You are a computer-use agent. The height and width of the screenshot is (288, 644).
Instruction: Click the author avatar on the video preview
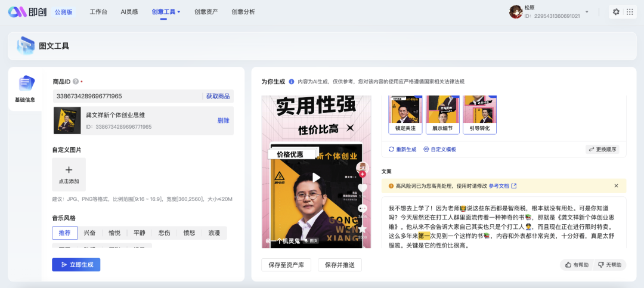(362, 167)
